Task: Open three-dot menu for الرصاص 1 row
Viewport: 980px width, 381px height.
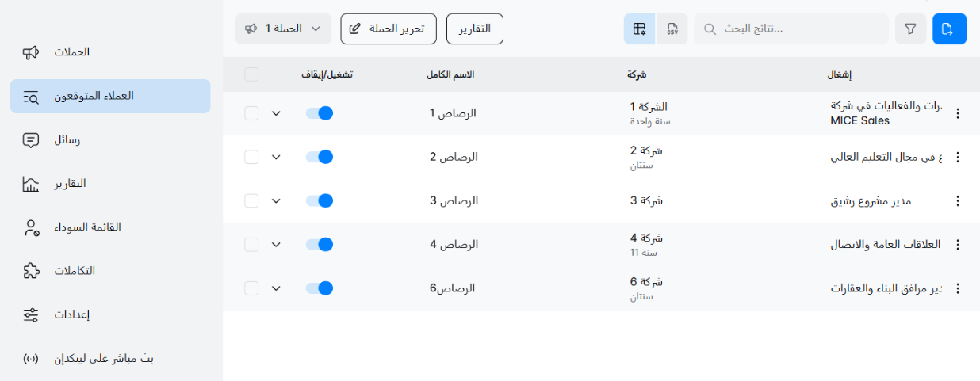Action: click(x=958, y=113)
